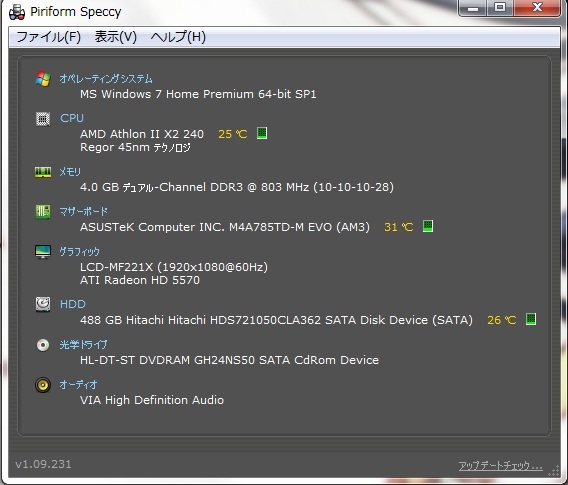Viewport: 568px width, 485px height.
Task: Click the green motherboard temperature indicator
Action: pos(428,226)
